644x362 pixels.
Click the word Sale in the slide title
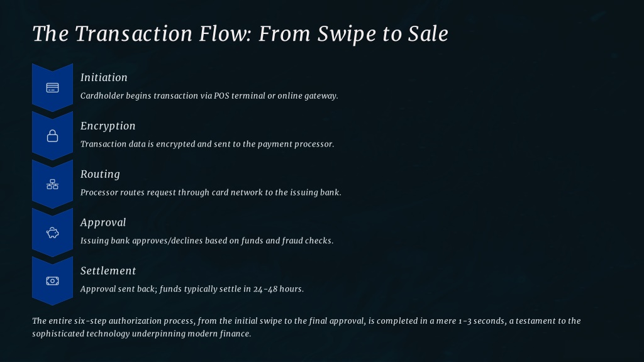[428, 33]
